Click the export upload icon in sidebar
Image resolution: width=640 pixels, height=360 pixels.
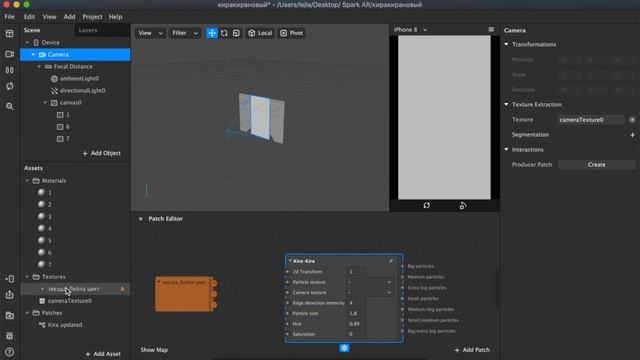coord(9,295)
